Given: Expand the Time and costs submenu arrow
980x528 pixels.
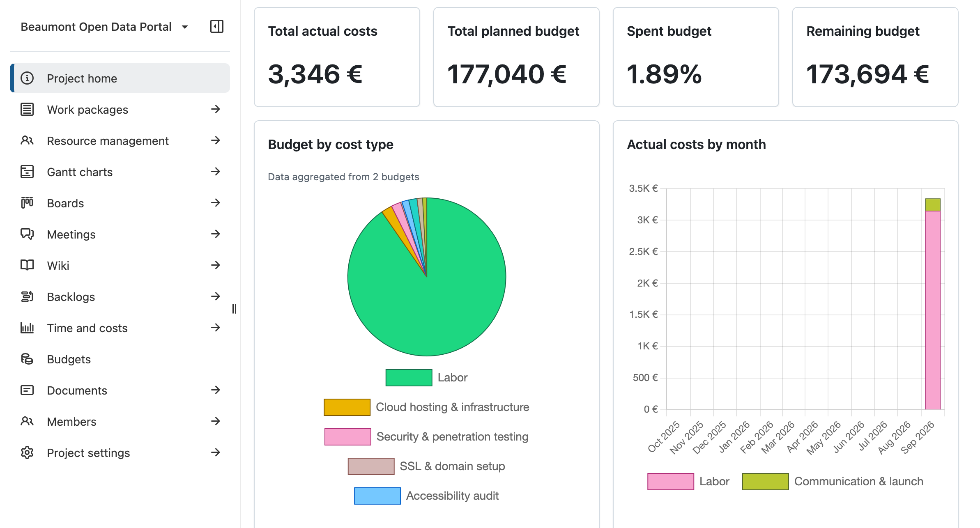Looking at the screenshot, I should pyautogui.click(x=216, y=328).
